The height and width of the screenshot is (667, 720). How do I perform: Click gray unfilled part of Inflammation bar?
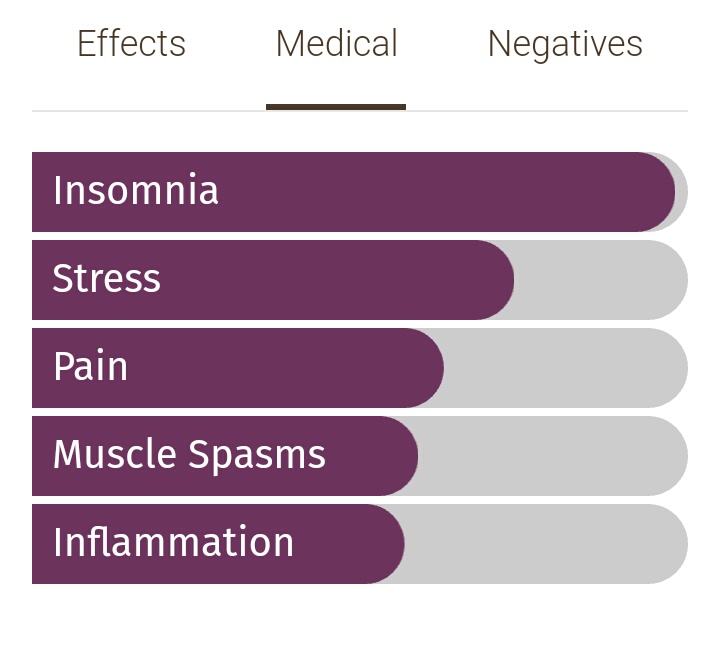(x=546, y=544)
